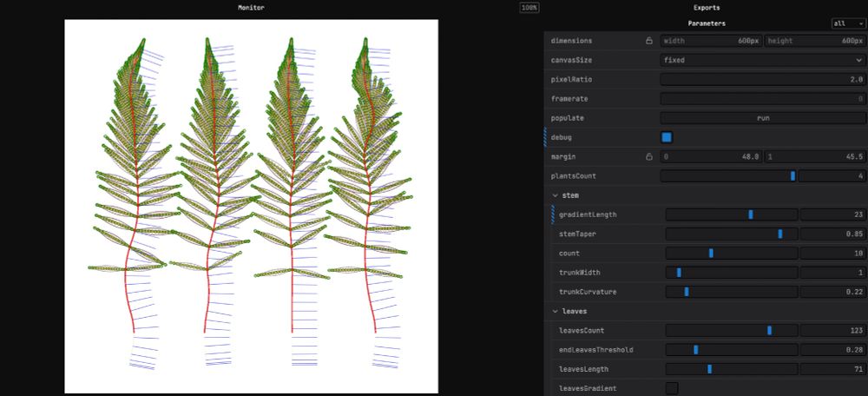Toggle the margin lock icon
Viewport: 868px width, 396px height.
(648, 157)
